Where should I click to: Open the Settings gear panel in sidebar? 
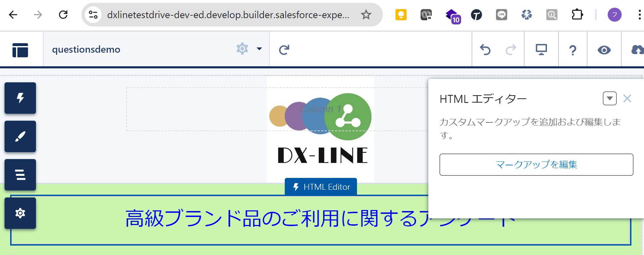(x=20, y=213)
